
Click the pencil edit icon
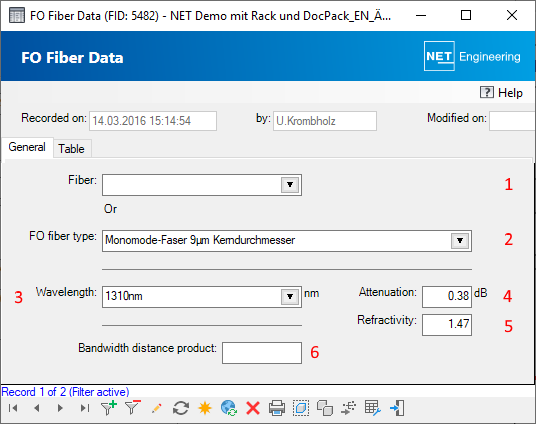click(x=157, y=408)
